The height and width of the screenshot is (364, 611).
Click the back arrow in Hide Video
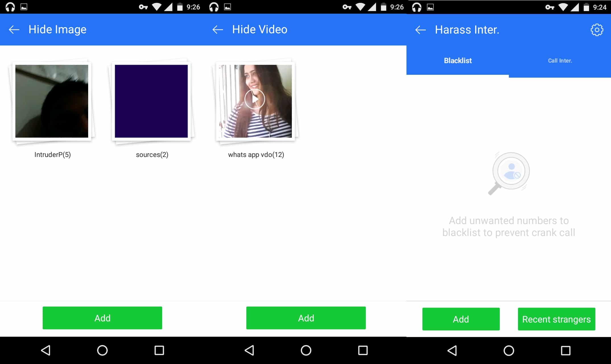(218, 29)
